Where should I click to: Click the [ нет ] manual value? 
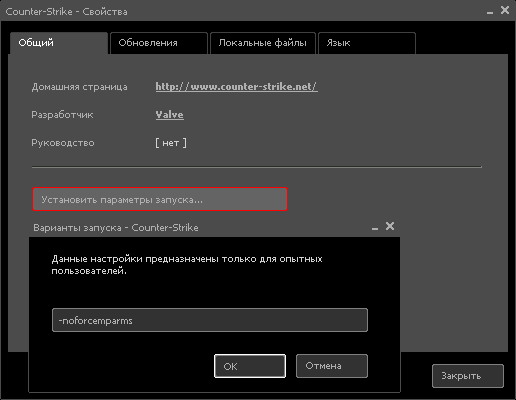pyautogui.click(x=171, y=143)
